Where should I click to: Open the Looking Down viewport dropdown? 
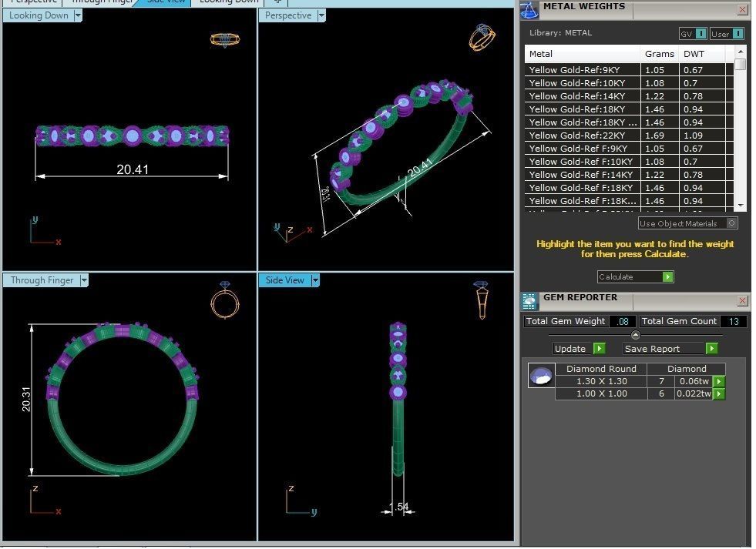click(x=78, y=15)
